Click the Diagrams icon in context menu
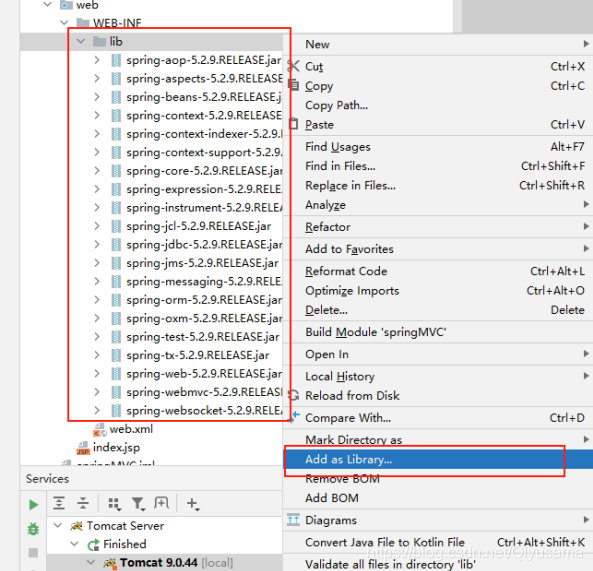593x571 pixels. tap(293, 520)
